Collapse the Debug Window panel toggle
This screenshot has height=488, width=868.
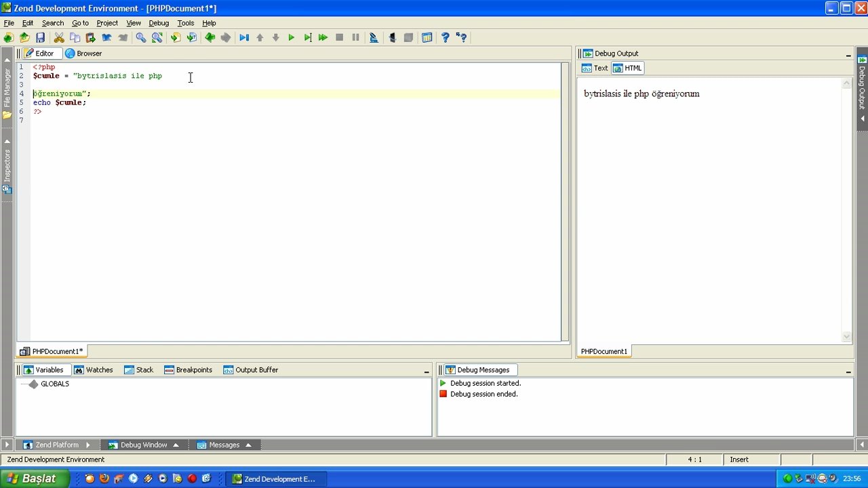tap(176, 445)
